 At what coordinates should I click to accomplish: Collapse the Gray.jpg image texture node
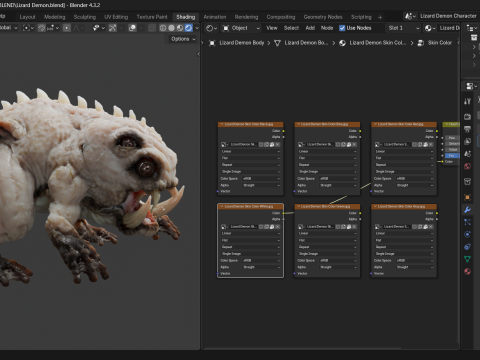375,206
